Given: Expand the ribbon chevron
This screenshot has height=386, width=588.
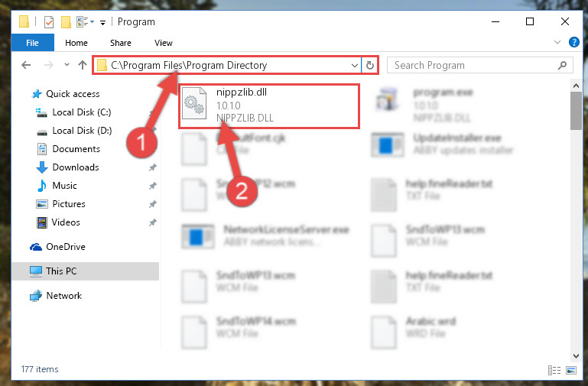Looking at the screenshot, I should (557, 42).
